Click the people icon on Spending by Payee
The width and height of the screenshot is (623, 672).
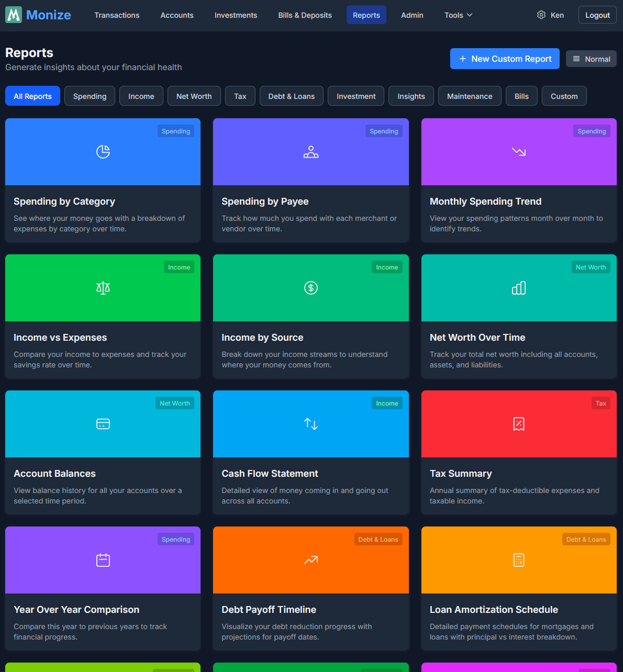[311, 152]
